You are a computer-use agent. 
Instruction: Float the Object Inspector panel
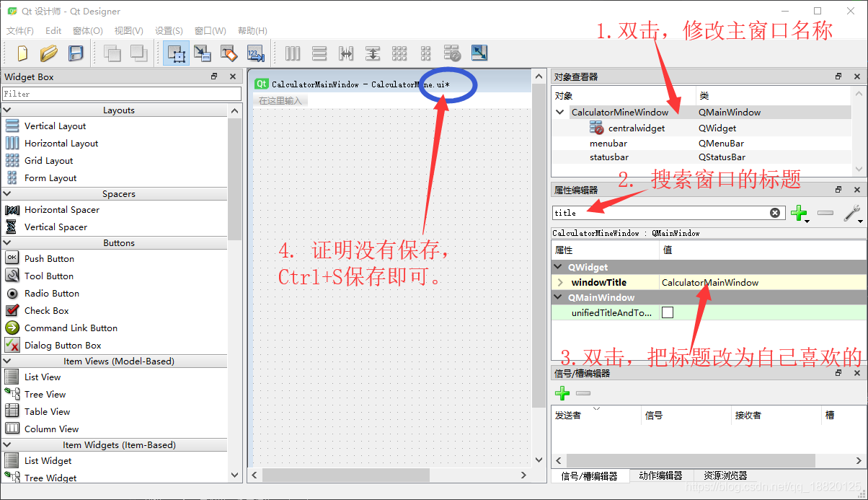[x=838, y=76]
